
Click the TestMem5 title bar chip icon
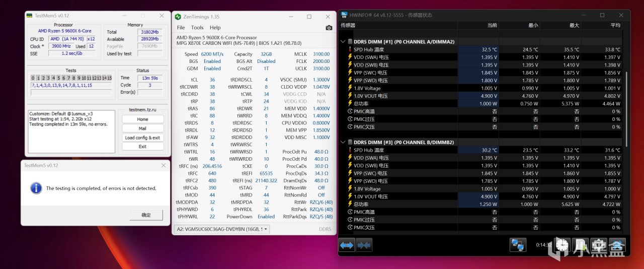coord(30,16)
